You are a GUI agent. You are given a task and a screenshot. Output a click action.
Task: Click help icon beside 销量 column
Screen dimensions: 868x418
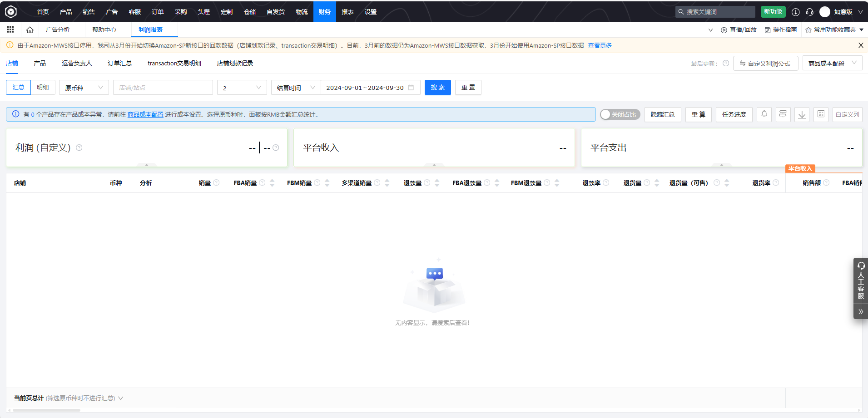coord(216,182)
